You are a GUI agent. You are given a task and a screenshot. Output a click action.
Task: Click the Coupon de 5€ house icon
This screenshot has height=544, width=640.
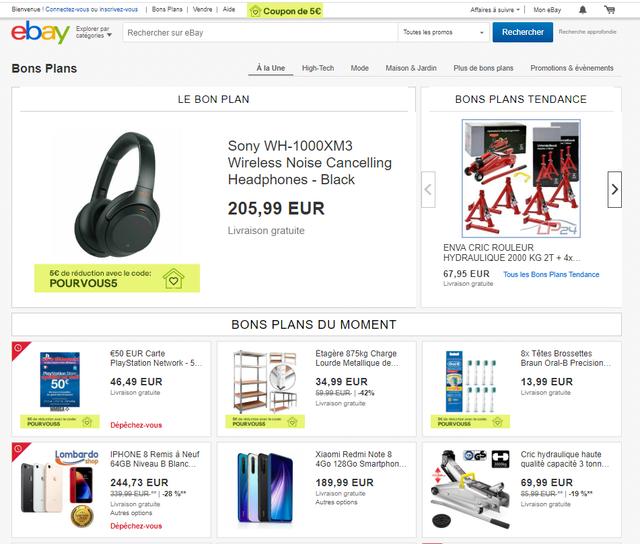(x=255, y=11)
